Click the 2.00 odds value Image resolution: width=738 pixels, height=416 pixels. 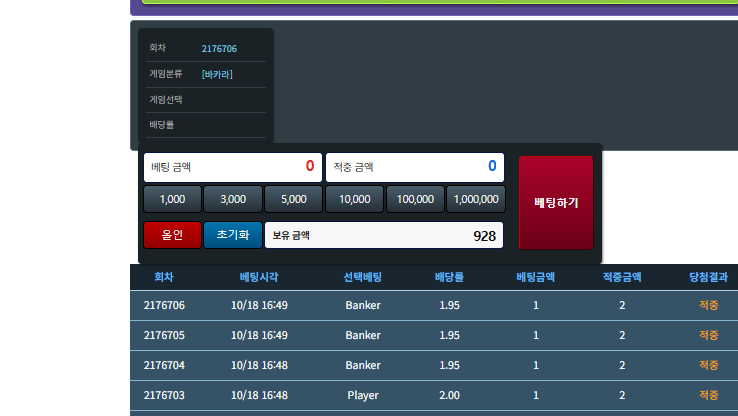pyautogui.click(x=449, y=395)
